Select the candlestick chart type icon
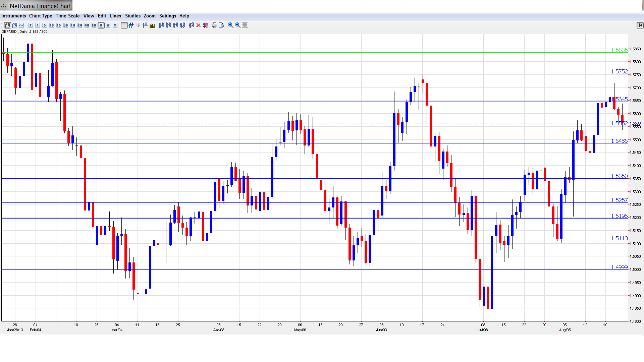The image size is (644, 362). pyautogui.click(x=7, y=25)
